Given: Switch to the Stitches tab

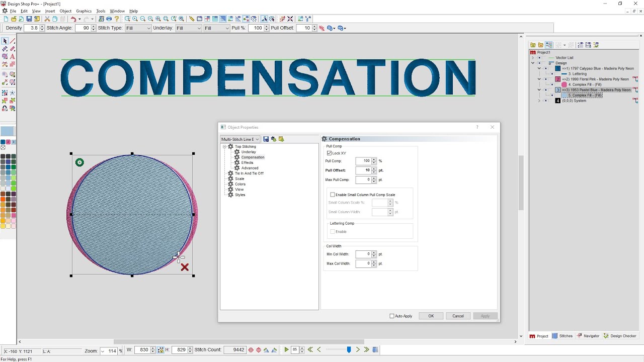Looking at the screenshot, I should (x=562, y=336).
